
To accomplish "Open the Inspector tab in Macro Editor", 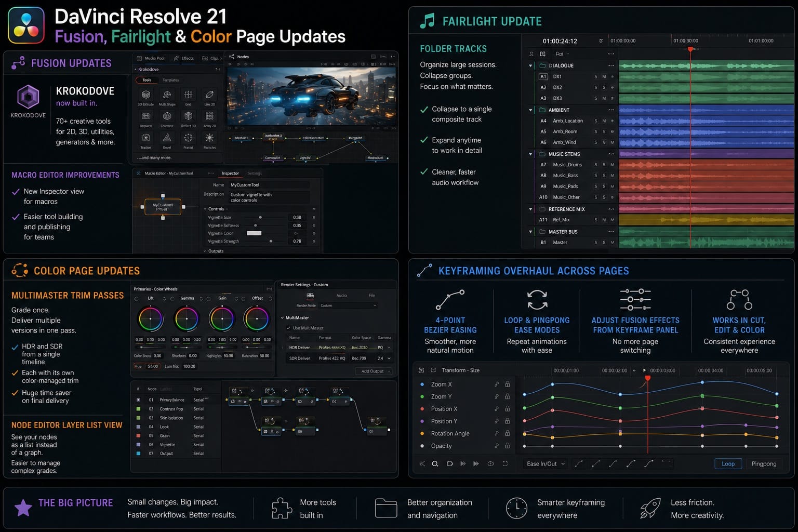I will [x=230, y=174].
